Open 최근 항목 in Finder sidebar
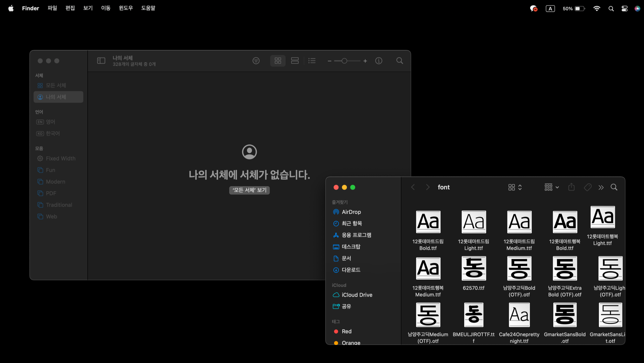This screenshot has height=363, width=644. (x=364, y=223)
